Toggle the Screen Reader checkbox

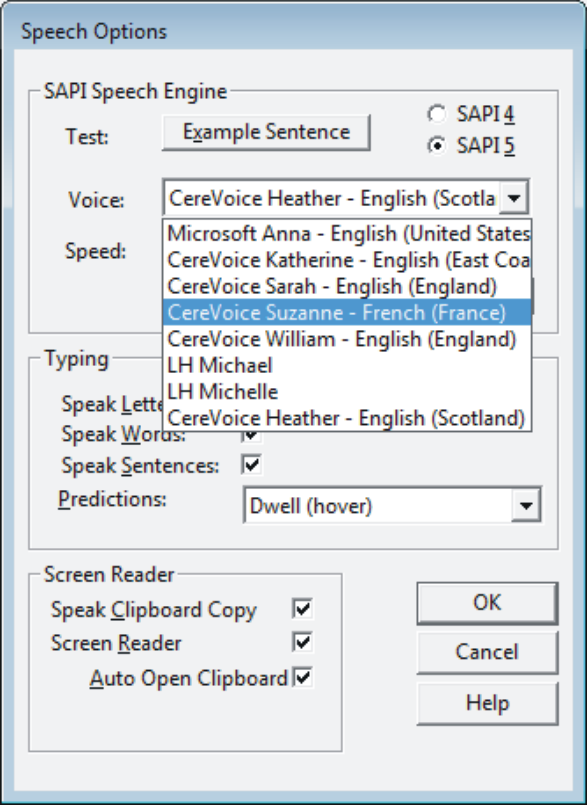coord(302,642)
